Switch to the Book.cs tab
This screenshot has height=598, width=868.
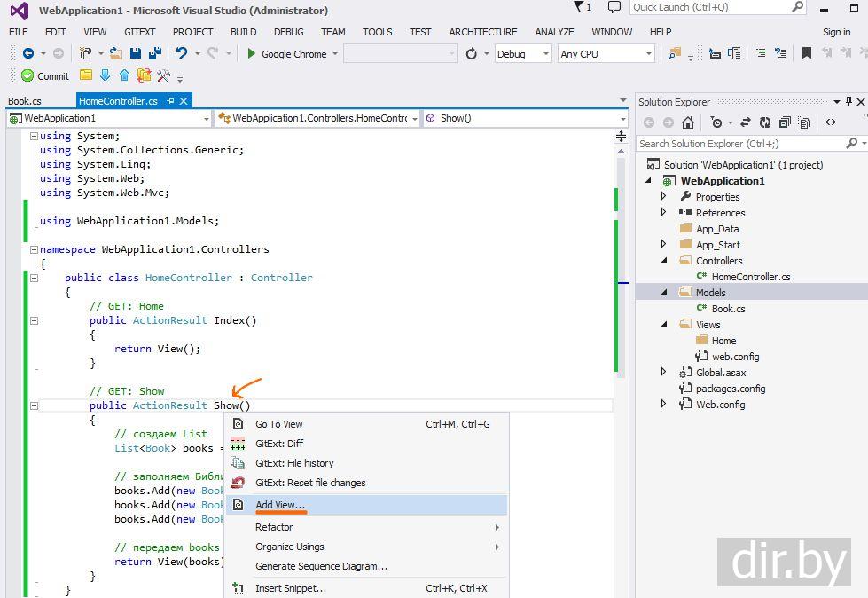pos(25,101)
